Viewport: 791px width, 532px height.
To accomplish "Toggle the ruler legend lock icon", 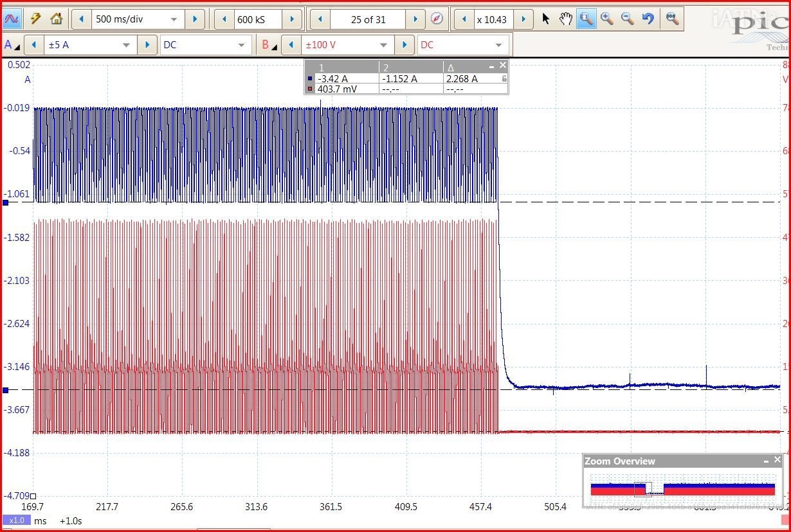I will coord(504,78).
